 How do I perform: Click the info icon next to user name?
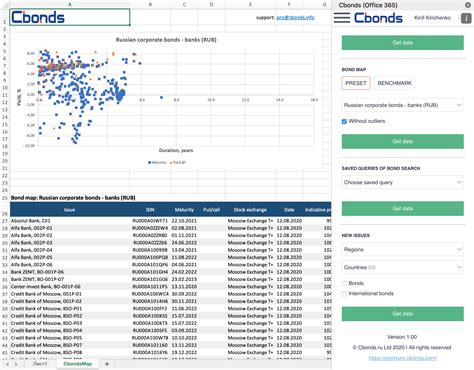466,18
